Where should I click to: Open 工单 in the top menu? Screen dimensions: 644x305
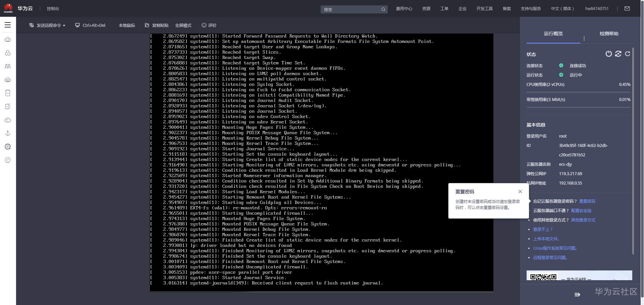(x=444, y=9)
